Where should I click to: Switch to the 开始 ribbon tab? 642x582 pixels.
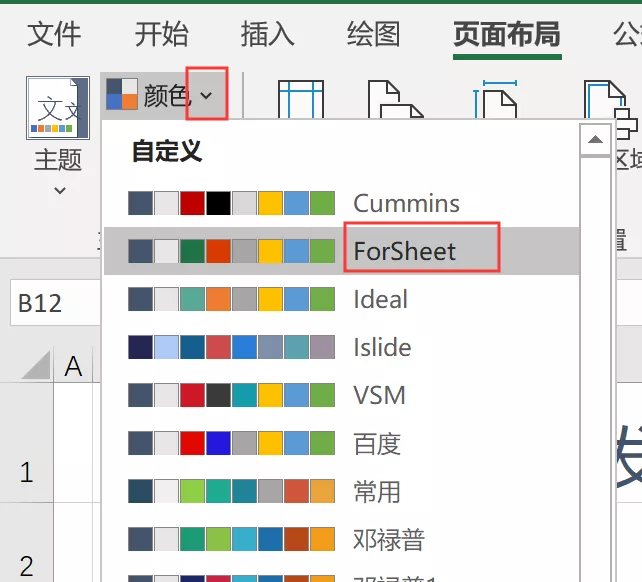point(161,34)
